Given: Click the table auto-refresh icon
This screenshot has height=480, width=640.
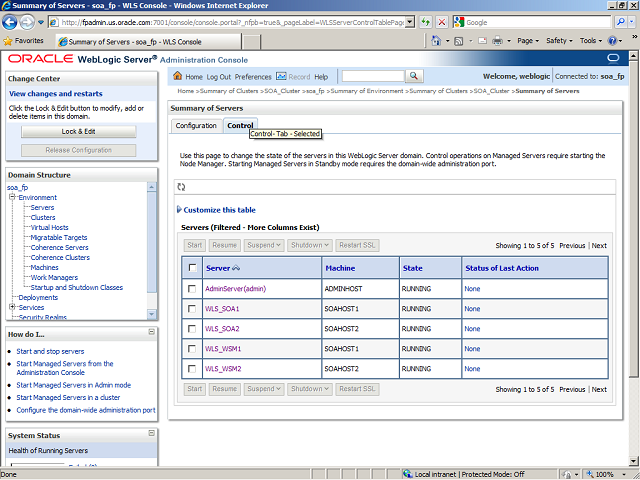Looking at the screenshot, I should click(x=181, y=187).
